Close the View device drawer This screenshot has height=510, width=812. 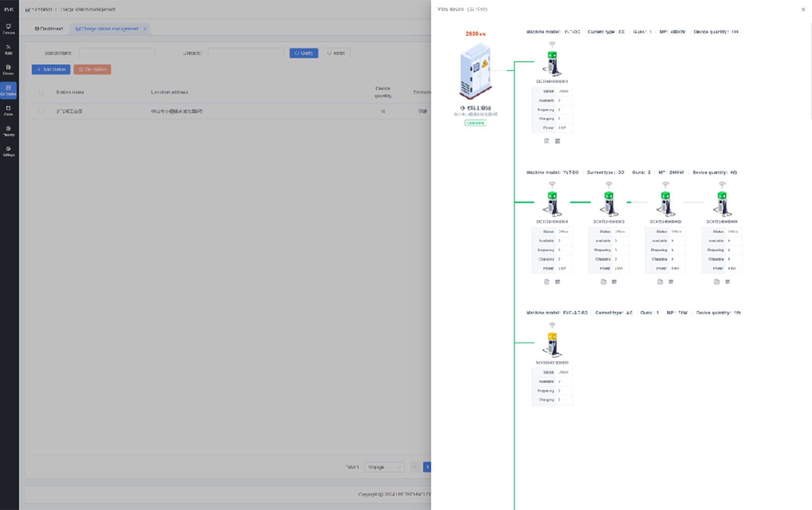pos(803,9)
